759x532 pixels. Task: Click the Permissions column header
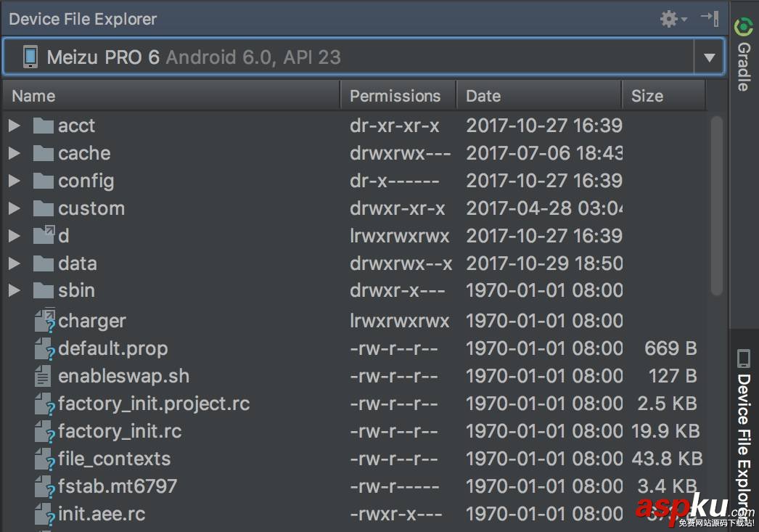tap(395, 95)
